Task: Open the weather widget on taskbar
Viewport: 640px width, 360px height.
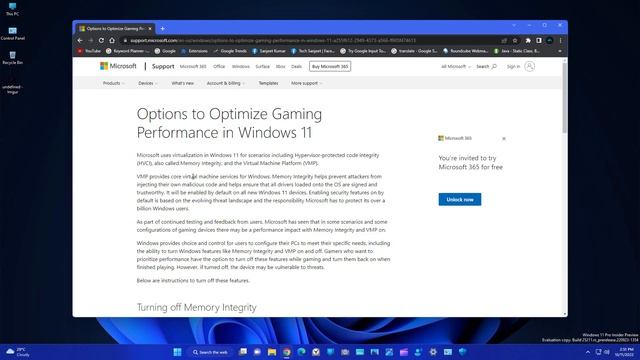Action: pos(18,352)
